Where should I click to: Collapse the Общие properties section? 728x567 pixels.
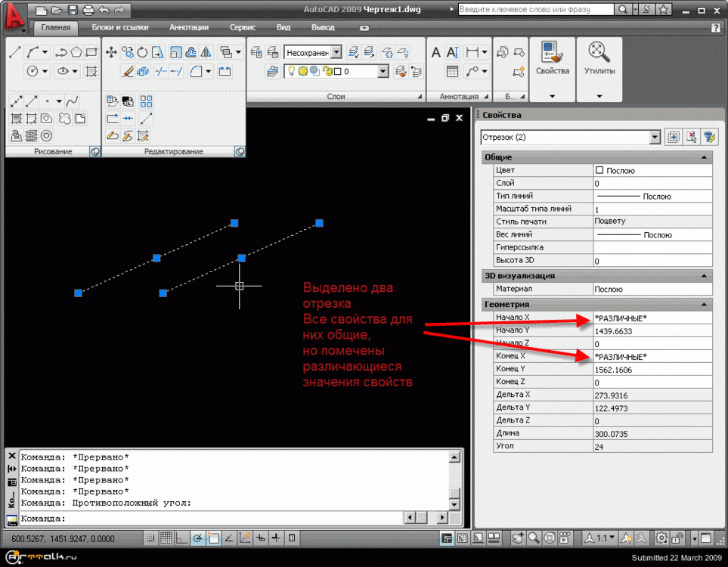[704, 157]
